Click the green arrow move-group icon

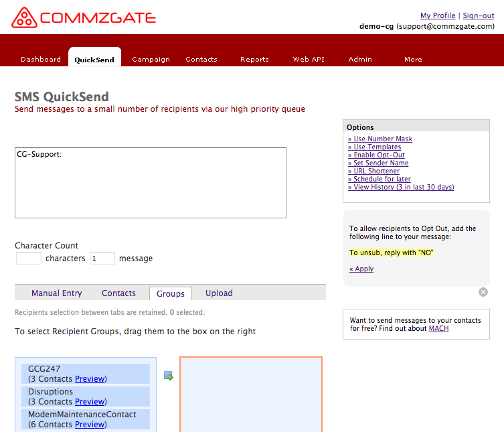point(169,376)
